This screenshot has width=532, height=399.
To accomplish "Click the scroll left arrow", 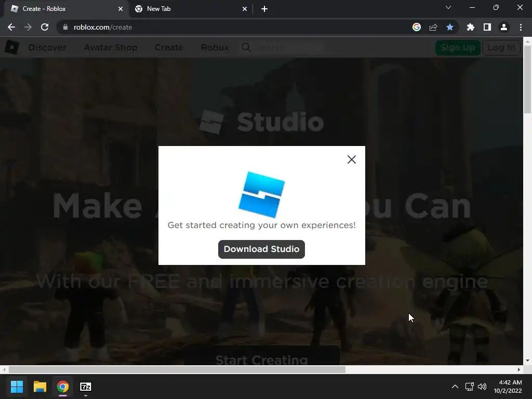I will [x=4, y=369].
